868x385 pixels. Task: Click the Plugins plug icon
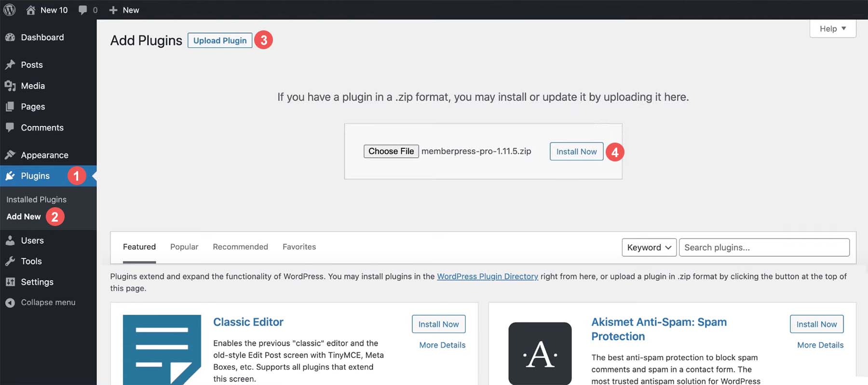pyautogui.click(x=10, y=176)
